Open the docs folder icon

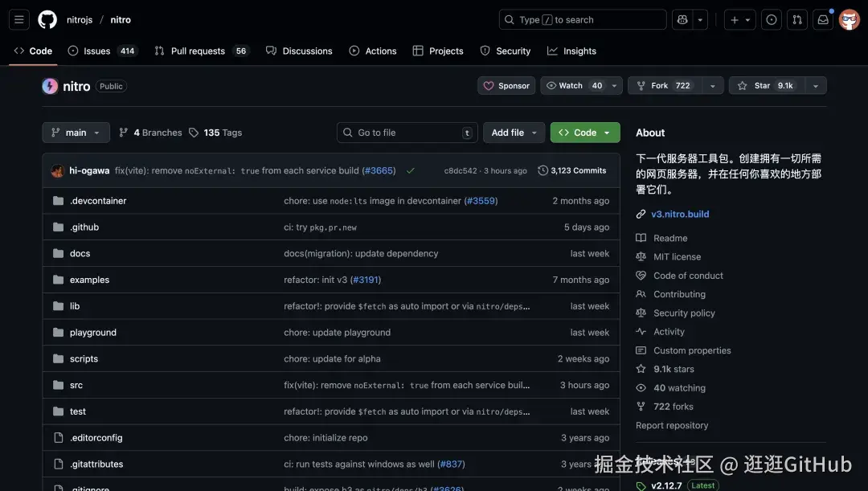[58, 253]
